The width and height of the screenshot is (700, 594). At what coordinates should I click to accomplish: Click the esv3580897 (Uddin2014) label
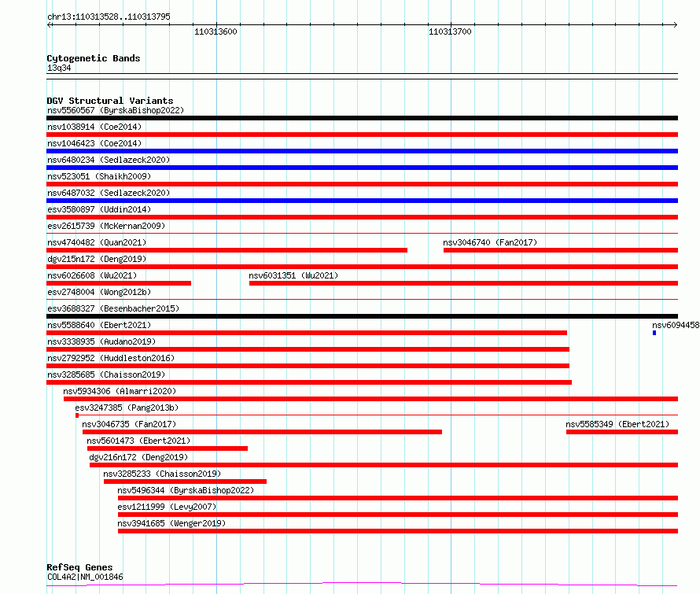pyautogui.click(x=99, y=209)
